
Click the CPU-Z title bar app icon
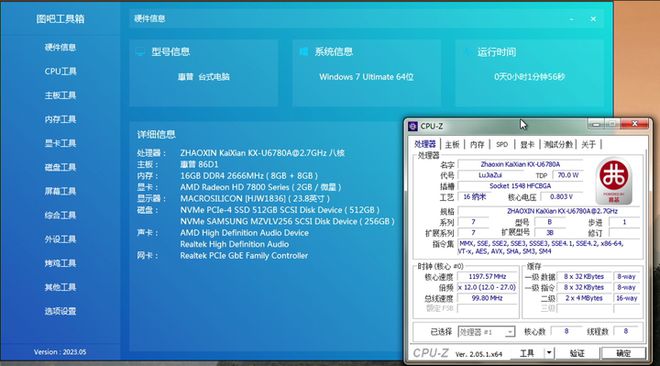413,126
